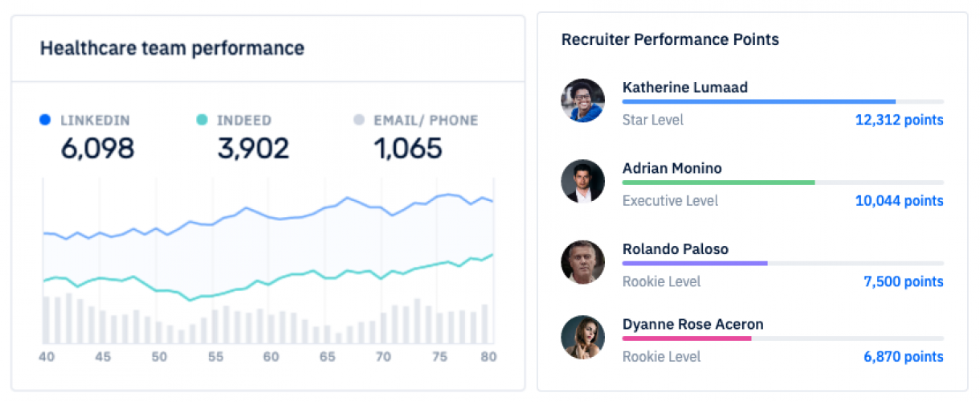Click the 7,500 points link
Viewport: 980px width, 402px height.
[x=903, y=281]
